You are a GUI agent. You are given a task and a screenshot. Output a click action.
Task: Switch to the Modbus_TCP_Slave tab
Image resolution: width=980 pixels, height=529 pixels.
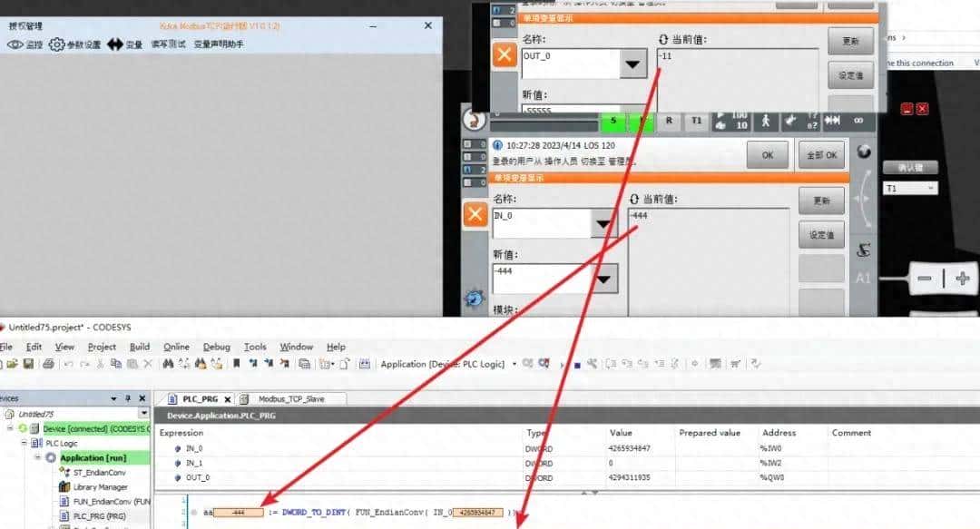coord(291,397)
